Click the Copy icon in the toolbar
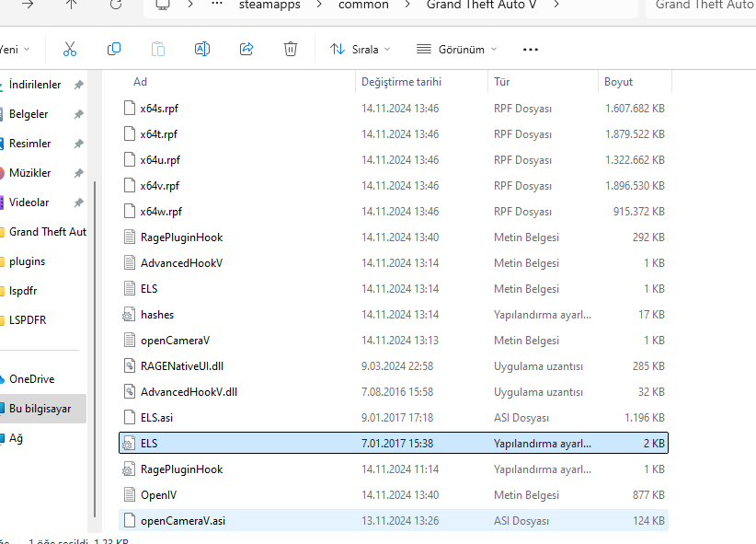 tap(114, 49)
